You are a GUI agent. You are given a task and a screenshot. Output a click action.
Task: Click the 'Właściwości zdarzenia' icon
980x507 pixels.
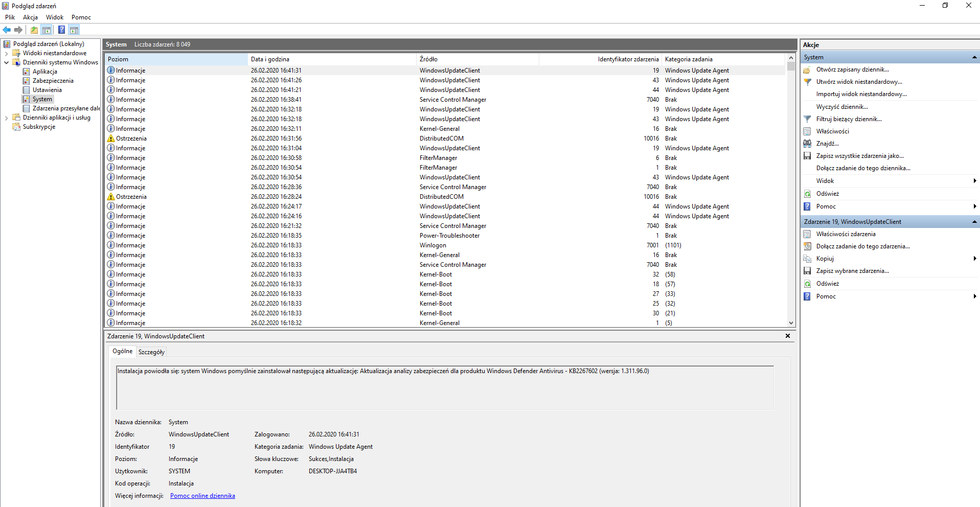tap(807, 234)
